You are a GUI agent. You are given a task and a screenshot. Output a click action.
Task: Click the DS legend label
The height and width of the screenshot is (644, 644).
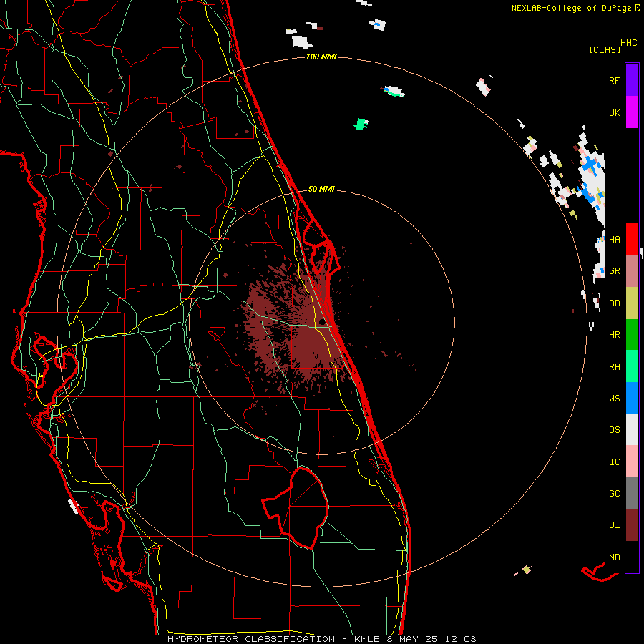[614, 430]
